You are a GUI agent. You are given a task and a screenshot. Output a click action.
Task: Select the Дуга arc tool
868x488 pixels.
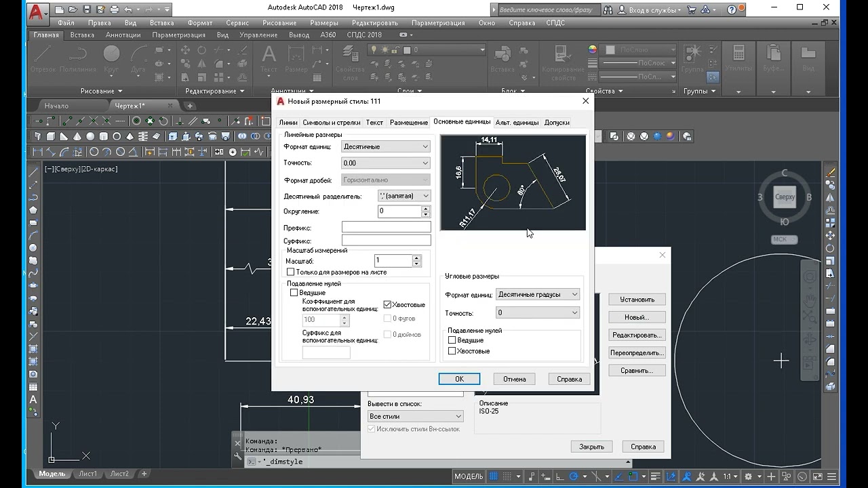138,59
